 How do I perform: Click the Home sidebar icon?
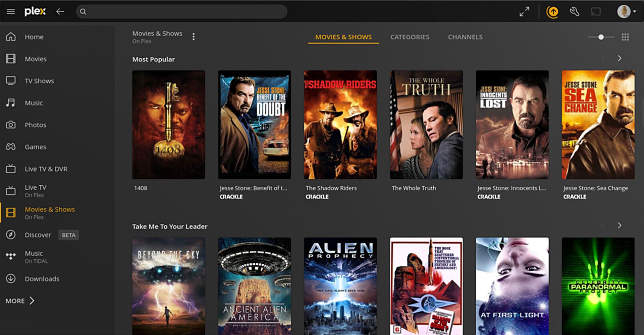pyautogui.click(x=11, y=37)
